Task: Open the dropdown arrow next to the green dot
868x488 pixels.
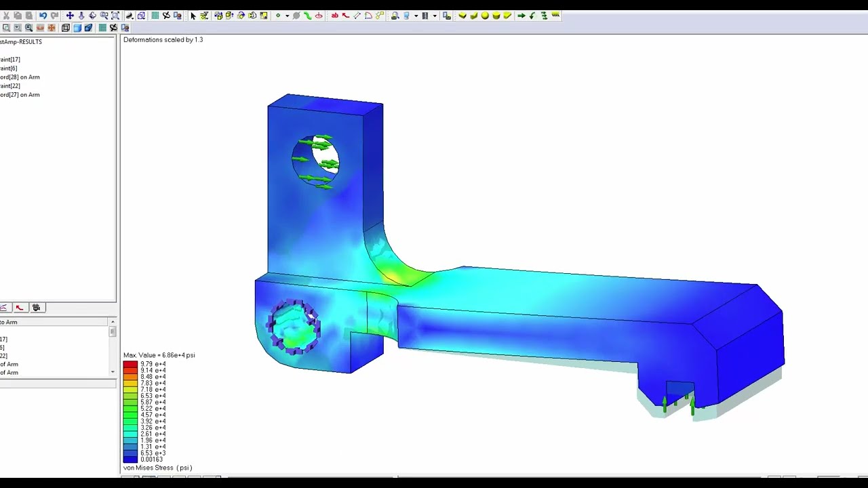Action: coord(287,16)
